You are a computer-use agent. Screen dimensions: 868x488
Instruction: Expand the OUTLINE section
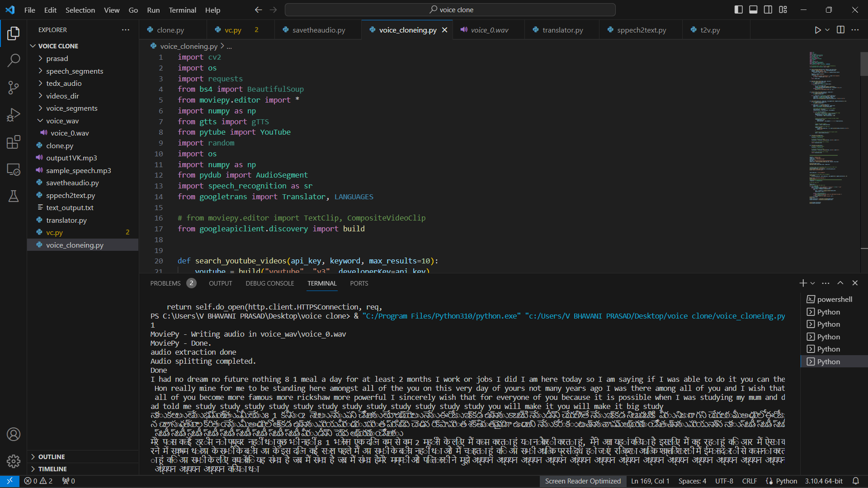(52, 457)
